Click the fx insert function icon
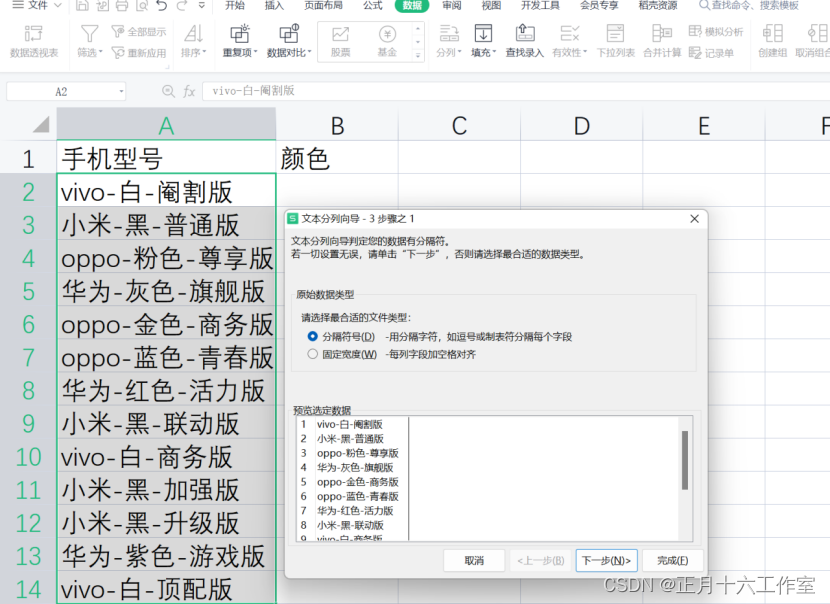 coord(189,92)
